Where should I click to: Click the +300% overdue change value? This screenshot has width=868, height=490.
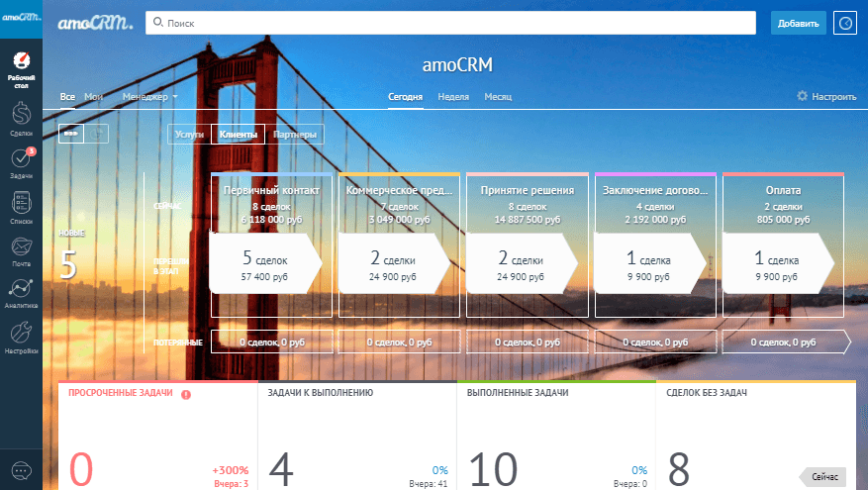click(x=231, y=470)
